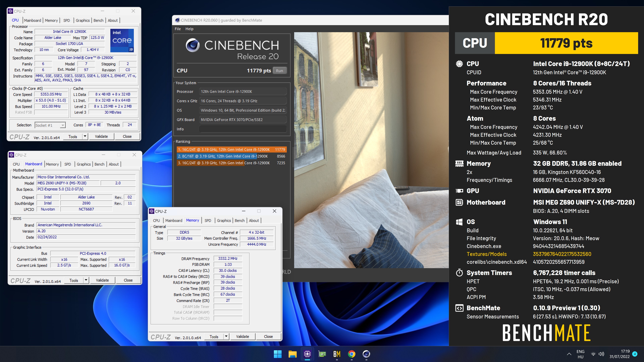
Task: Select ranking entry scoring 11779
Action: 231,149
